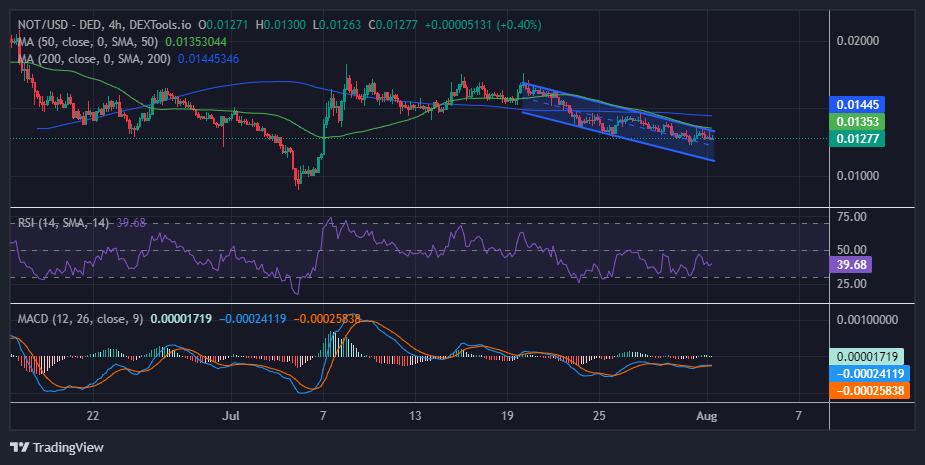Click the Aug date label

click(x=706, y=415)
